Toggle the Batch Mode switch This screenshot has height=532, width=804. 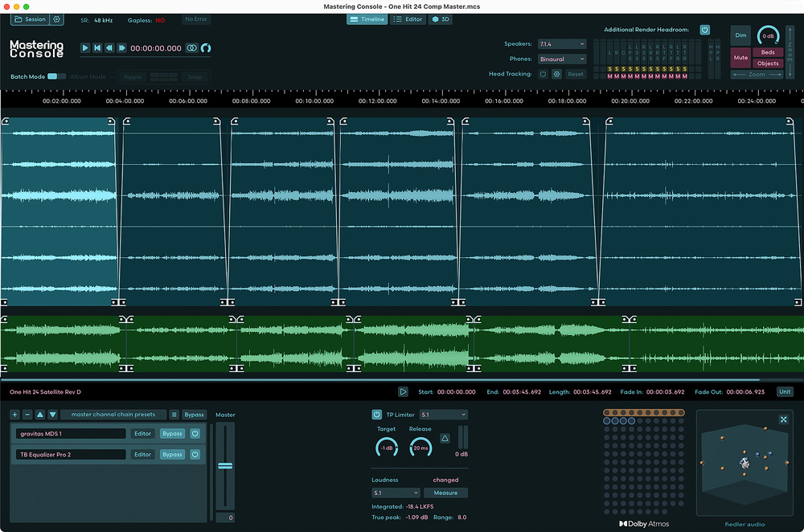click(x=56, y=76)
